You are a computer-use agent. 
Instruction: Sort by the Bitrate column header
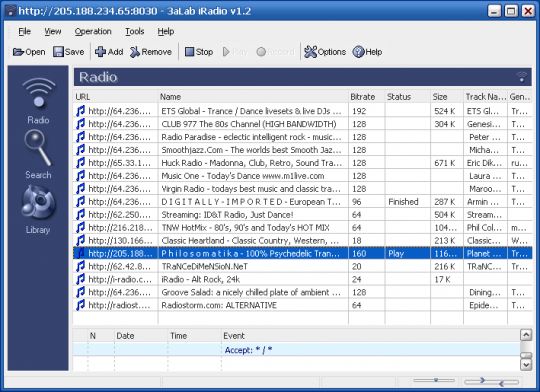point(366,97)
